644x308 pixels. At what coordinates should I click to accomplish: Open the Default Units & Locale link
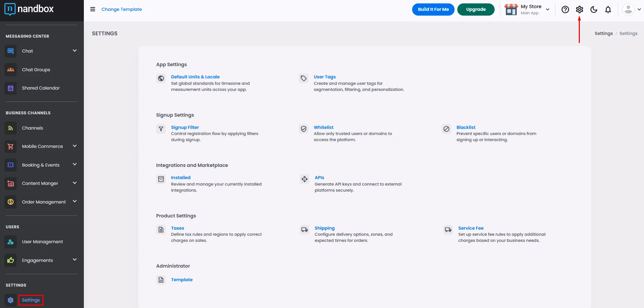(195, 77)
